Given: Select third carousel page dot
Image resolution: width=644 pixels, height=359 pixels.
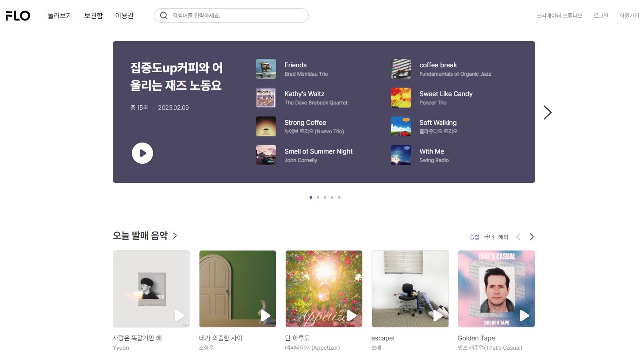Looking at the screenshot, I should [325, 197].
